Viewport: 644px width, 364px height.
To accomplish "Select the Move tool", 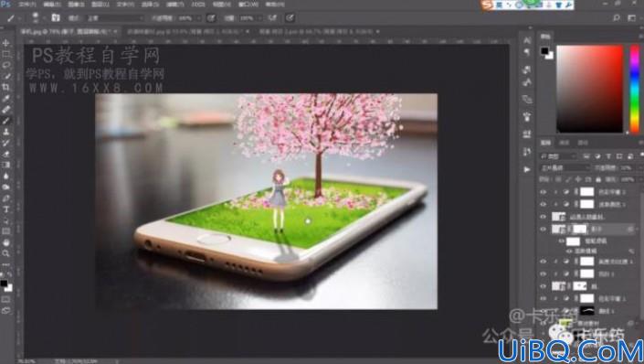I will (x=5, y=43).
